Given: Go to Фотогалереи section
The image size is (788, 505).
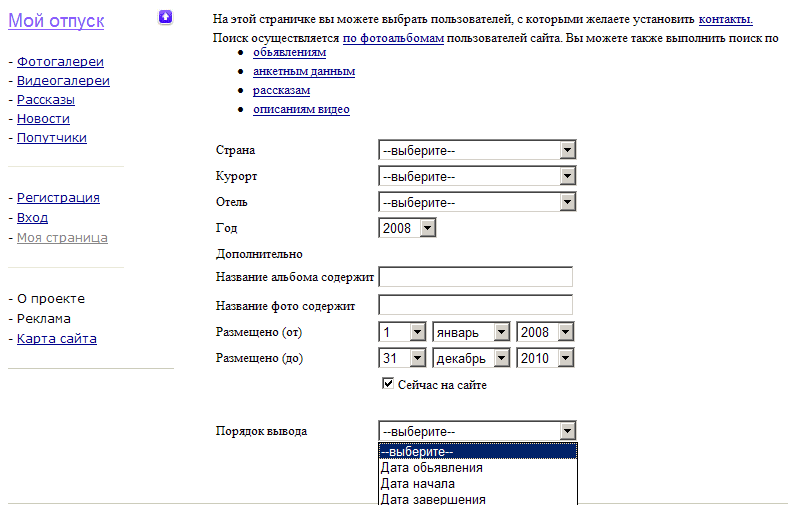Looking at the screenshot, I should pyautogui.click(x=60, y=62).
